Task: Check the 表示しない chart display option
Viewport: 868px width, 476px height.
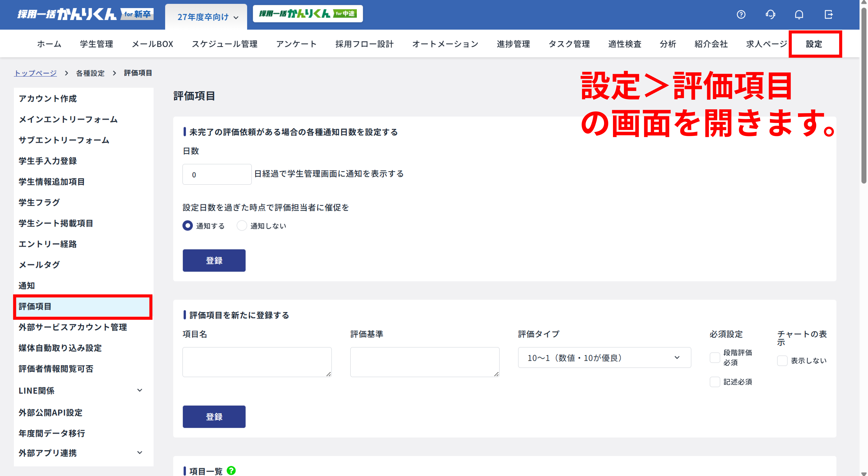Action: click(782, 360)
